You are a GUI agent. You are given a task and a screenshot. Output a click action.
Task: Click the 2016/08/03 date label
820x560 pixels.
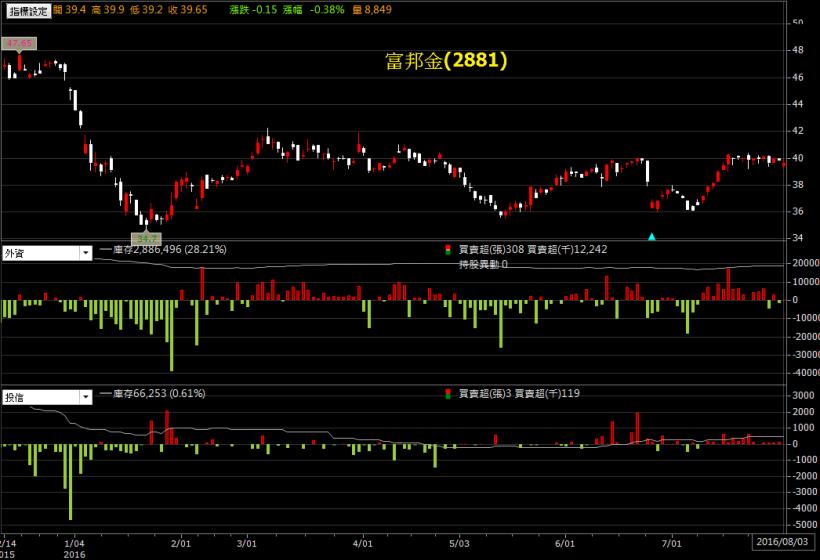[x=782, y=542]
